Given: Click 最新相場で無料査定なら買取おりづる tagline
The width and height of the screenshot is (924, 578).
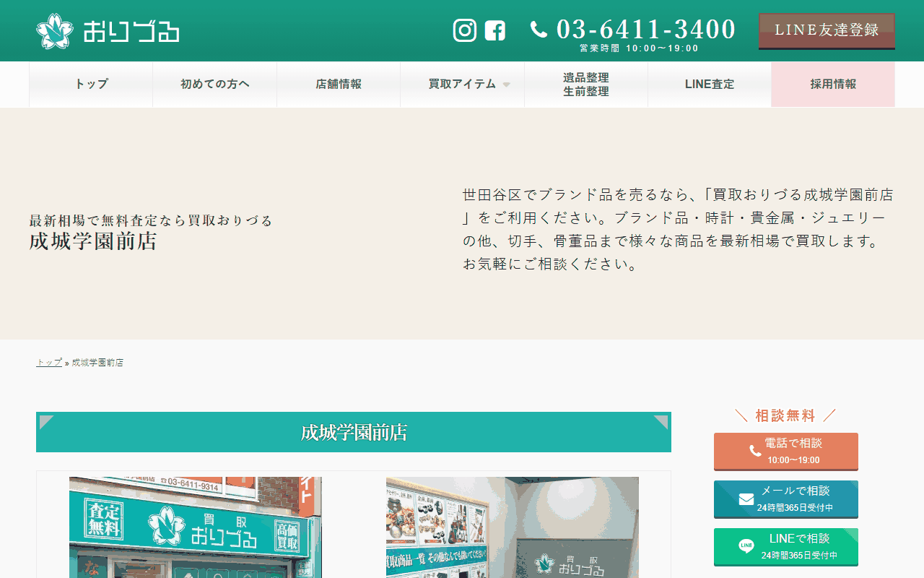Looking at the screenshot, I should coord(151,220).
